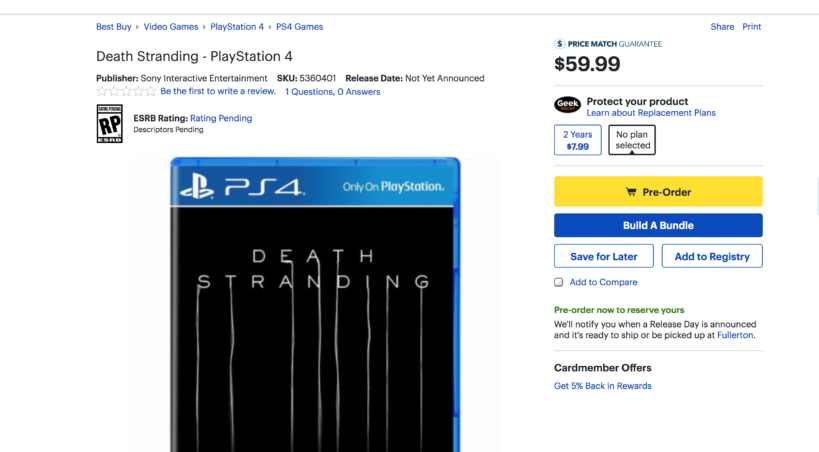Click the Geek Squad logo
Screen dimensions: 819x452
pos(567,105)
